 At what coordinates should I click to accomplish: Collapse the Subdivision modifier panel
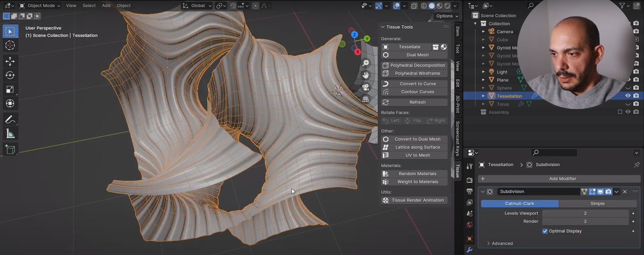(x=482, y=192)
